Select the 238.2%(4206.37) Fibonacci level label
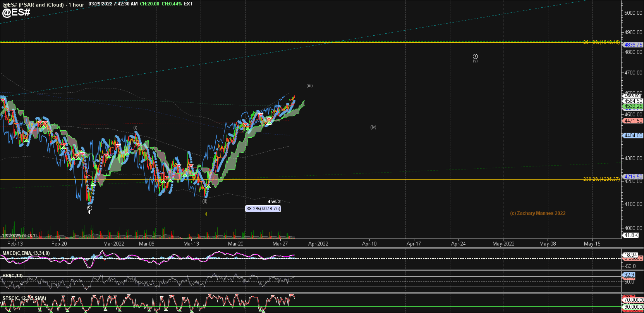Viewport: 644px width, 313px height. [601, 179]
